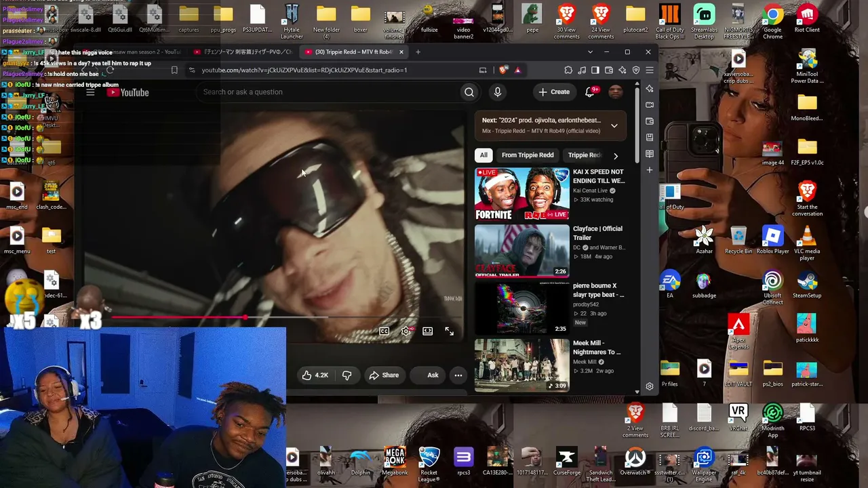Open YouTube notifications bell
This screenshot has height=488, width=868.
click(x=590, y=92)
